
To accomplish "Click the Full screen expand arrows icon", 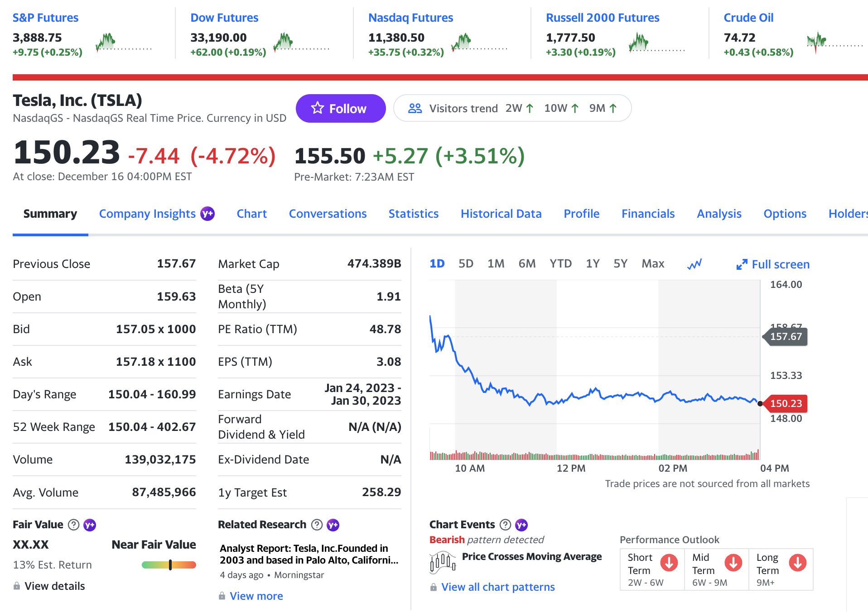I will (x=742, y=264).
